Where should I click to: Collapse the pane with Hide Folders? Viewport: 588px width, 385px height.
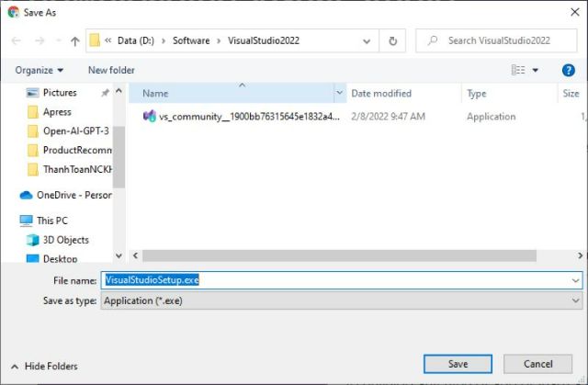coord(44,367)
